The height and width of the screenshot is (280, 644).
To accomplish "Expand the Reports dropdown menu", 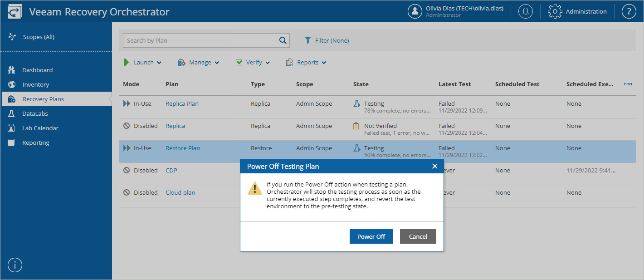I will pos(306,63).
